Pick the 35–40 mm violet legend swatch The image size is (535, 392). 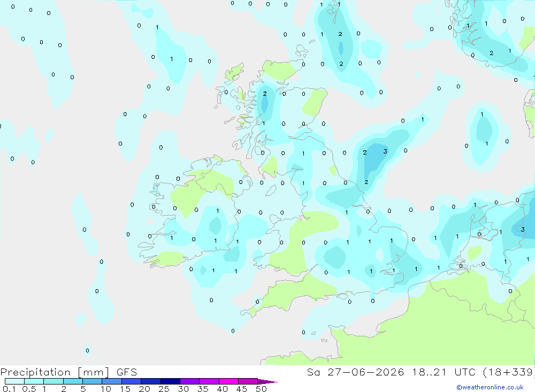click(x=209, y=381)
